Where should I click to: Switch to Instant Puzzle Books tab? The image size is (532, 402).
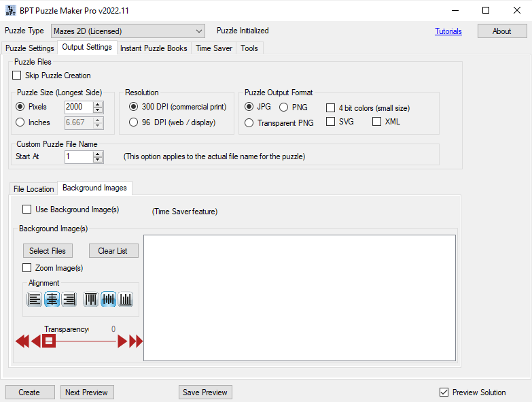click(154, 48)
